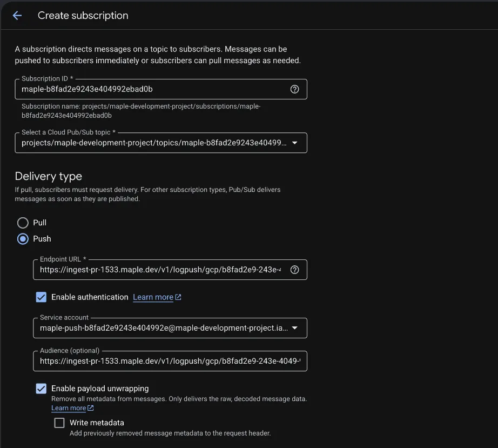The height and width of the screenshot is (448, 498).
Task: Uncheck Enable authentication checkbox
Action: pyautogui.click(x=41, y=297)
